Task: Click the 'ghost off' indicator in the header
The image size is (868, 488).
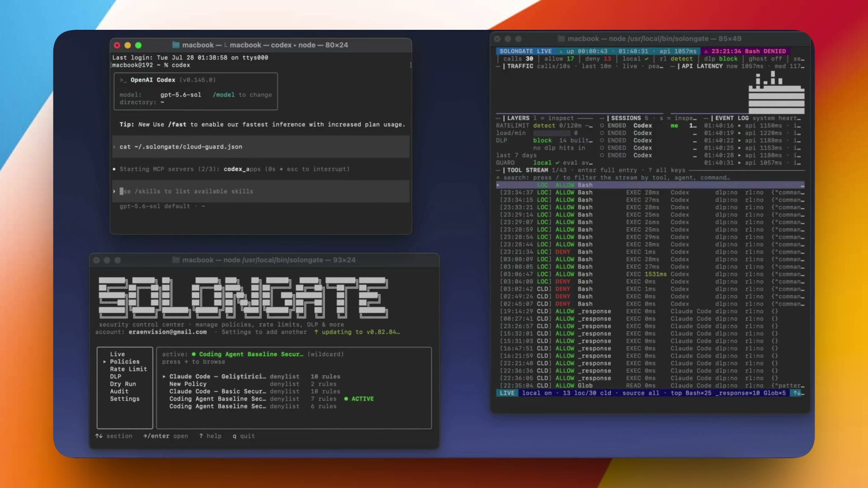Action: click(765, 59)
